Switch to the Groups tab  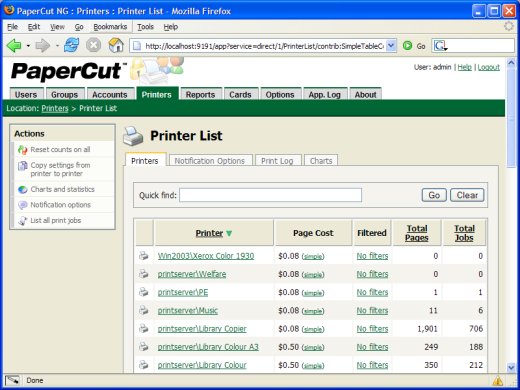coord(65,95)
